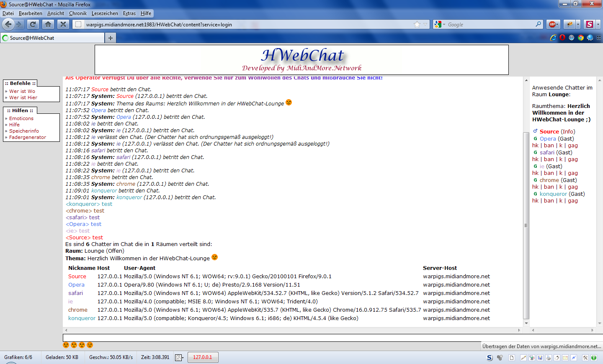Open the Lesezeichen menu
603x364 pixels.
pyautogui.click(x=105, y=13)
